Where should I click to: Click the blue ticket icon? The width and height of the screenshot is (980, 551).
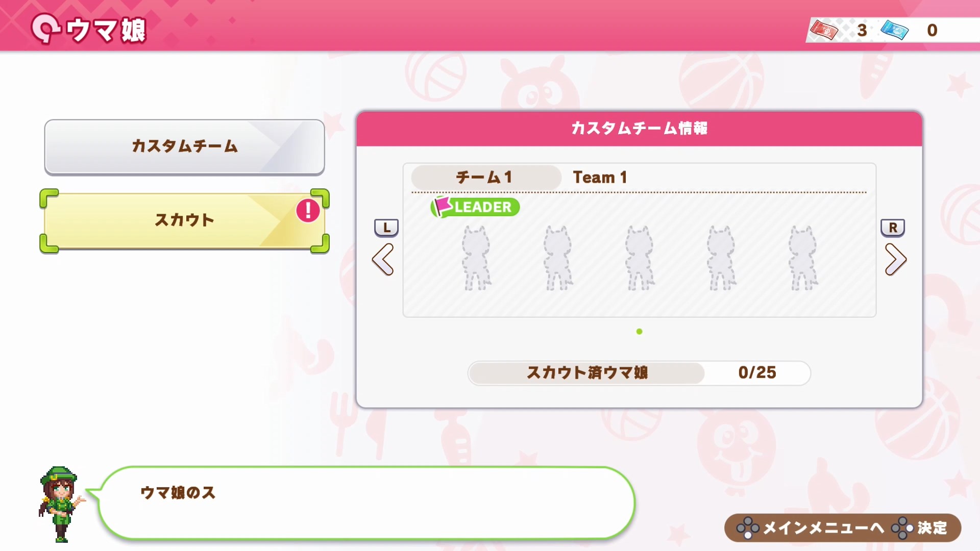coord(895,30)
